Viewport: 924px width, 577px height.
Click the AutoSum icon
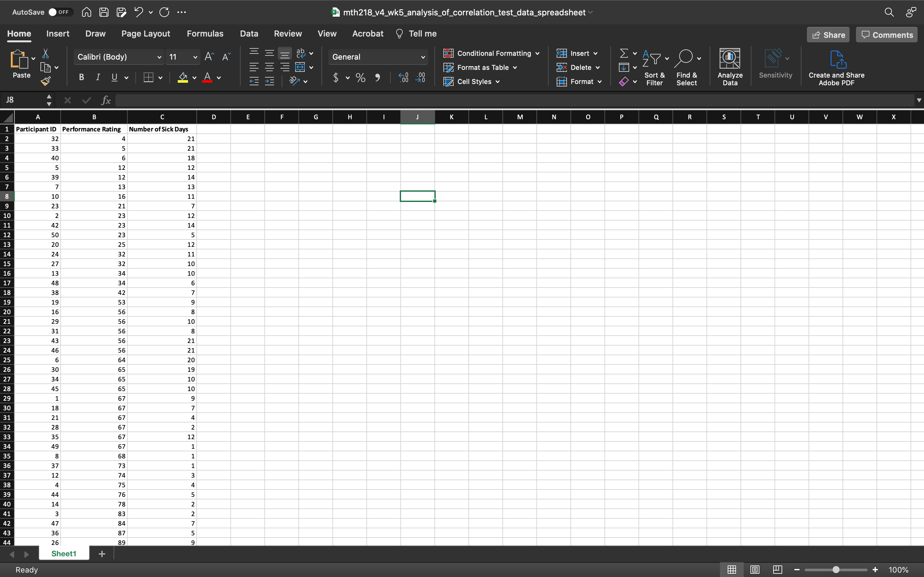624,53
